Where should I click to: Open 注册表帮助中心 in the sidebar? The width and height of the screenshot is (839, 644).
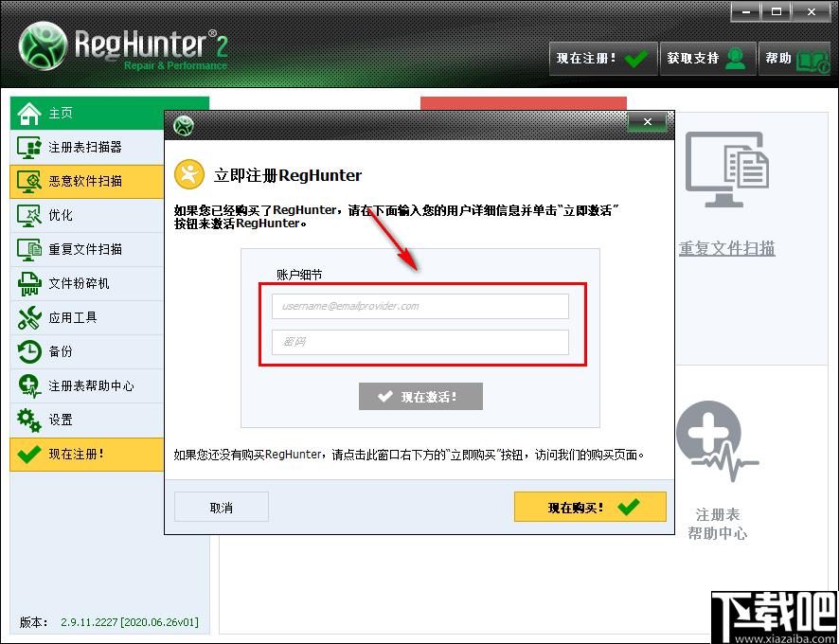coord(87,386)
